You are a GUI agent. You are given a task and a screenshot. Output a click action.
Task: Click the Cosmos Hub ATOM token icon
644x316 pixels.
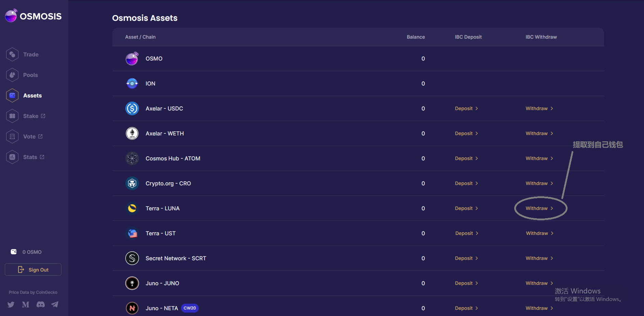point(132,158)
